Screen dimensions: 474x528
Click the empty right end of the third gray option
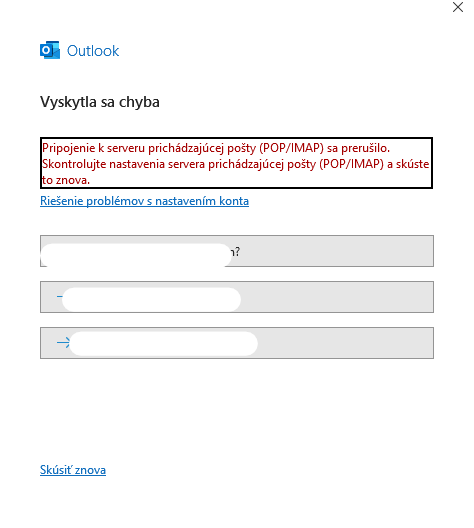345,343
